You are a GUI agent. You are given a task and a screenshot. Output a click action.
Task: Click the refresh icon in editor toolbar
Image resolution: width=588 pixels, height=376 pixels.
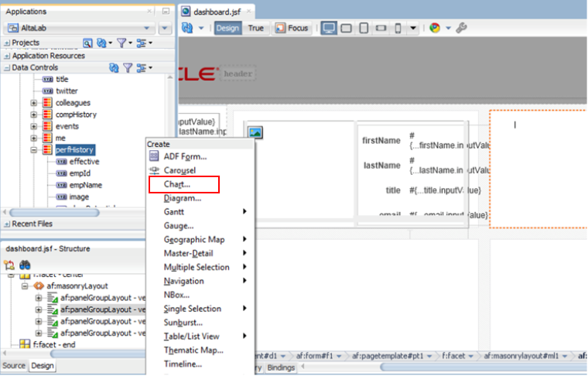(x=186, y=28)
